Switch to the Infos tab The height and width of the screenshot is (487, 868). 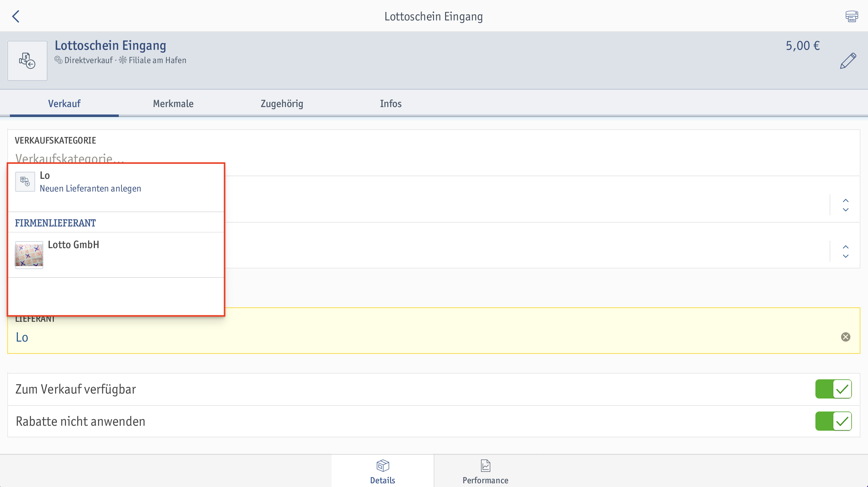(390, 103)
